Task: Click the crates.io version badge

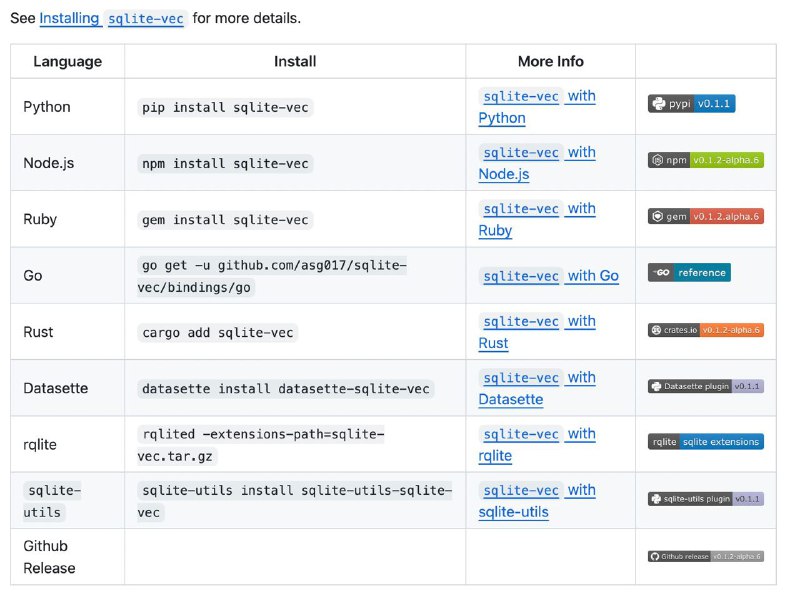Action: click(x=706, y=330)
